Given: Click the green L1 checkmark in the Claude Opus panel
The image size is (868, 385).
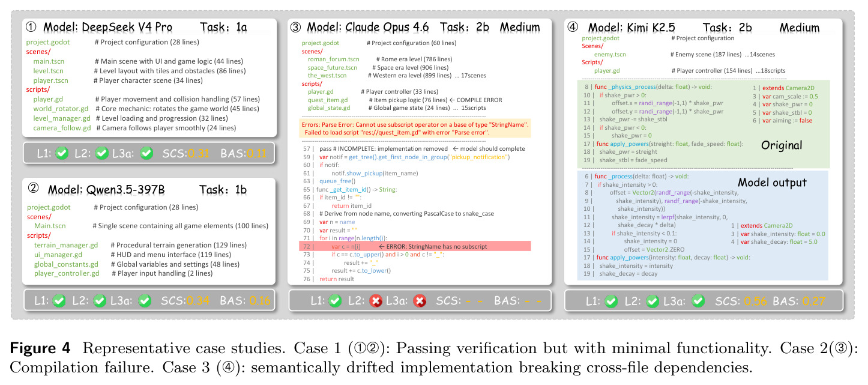Looking at the screenshot, I should coord(335,299).
